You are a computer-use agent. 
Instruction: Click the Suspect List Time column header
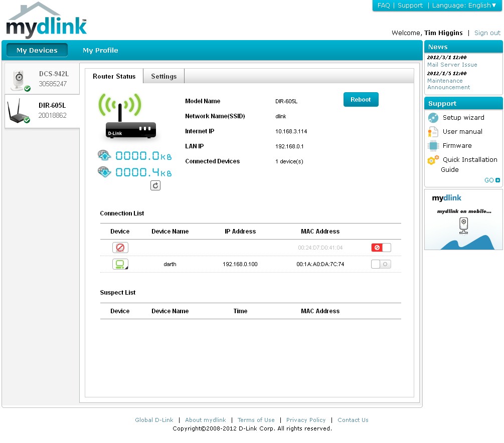[x=240, y=311]
